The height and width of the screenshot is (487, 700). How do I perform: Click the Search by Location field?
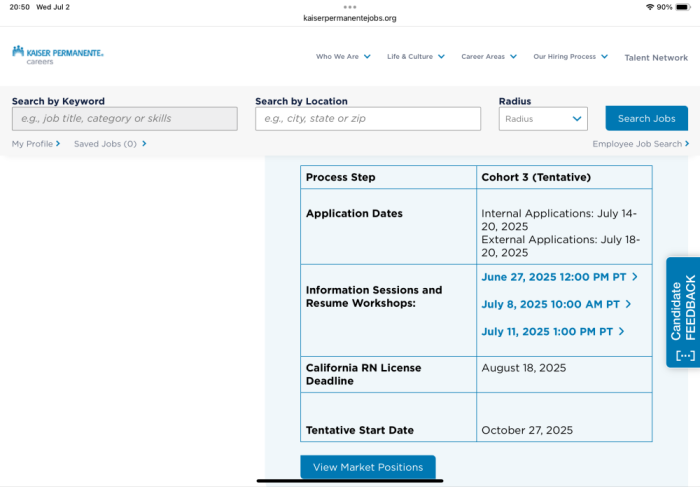[x=368, y=119]
